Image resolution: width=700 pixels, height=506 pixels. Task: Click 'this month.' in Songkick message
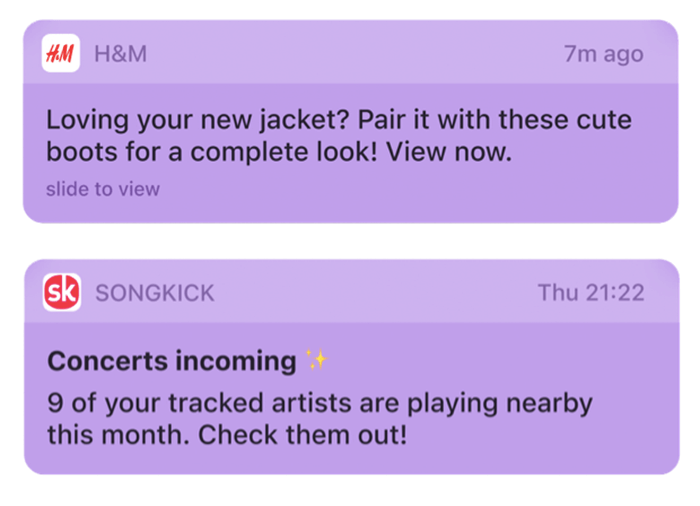point(119,435)
